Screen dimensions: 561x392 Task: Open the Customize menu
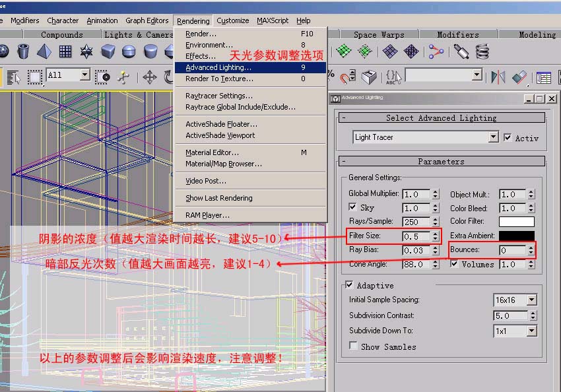(232, 20)
